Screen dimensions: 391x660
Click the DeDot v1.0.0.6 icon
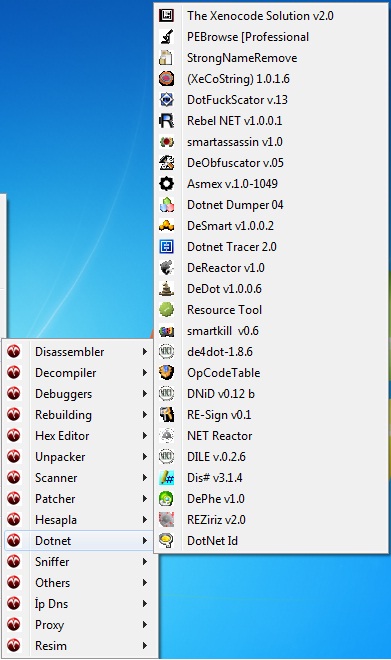coord(167,289)
